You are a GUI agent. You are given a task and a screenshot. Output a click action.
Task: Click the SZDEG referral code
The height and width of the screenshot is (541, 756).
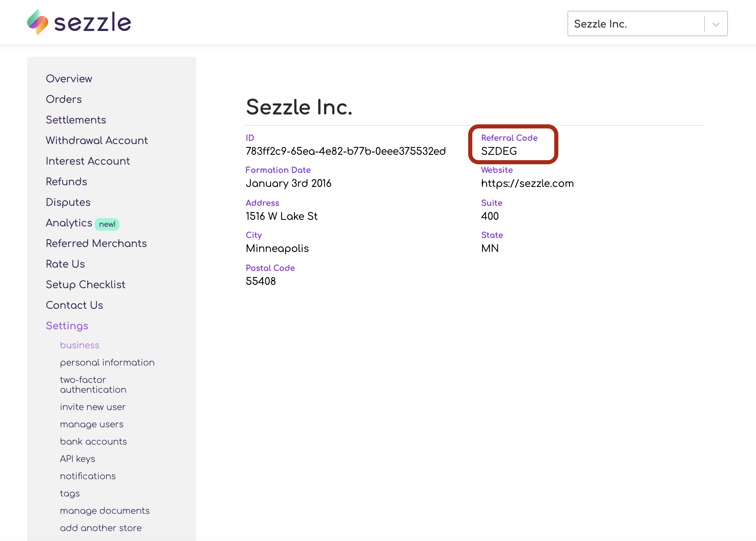(x=499, y=151)
